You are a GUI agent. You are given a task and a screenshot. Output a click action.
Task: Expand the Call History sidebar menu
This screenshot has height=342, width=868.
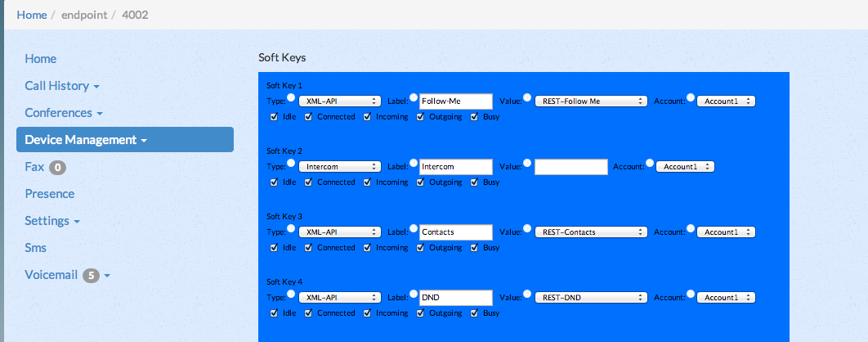(x=62, y=86)
